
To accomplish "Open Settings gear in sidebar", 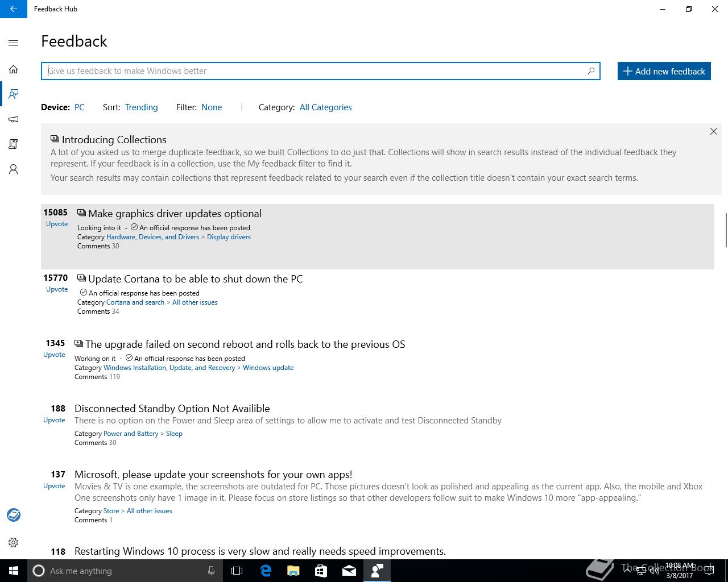I will (x=14, y=543).
